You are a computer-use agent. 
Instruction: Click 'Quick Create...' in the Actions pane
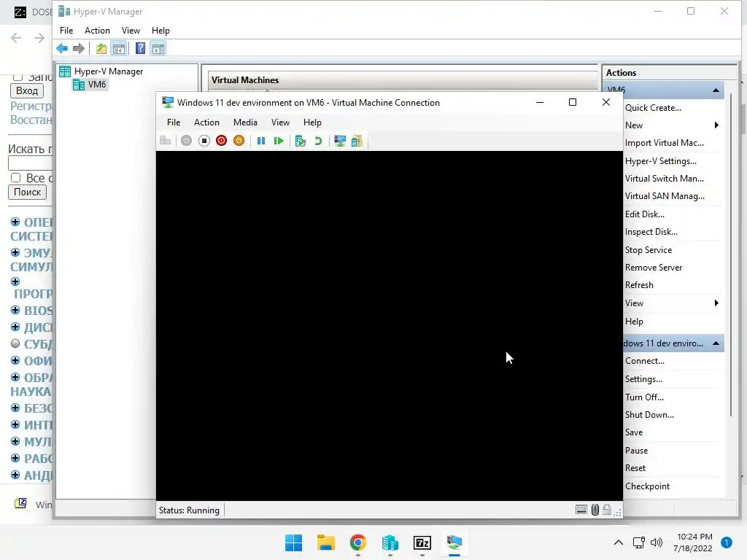(653, 108)
